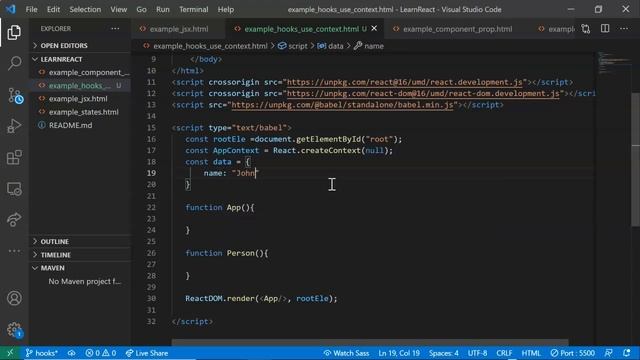
Task: Expand the Open Editors section
Action: pos(80,45)
